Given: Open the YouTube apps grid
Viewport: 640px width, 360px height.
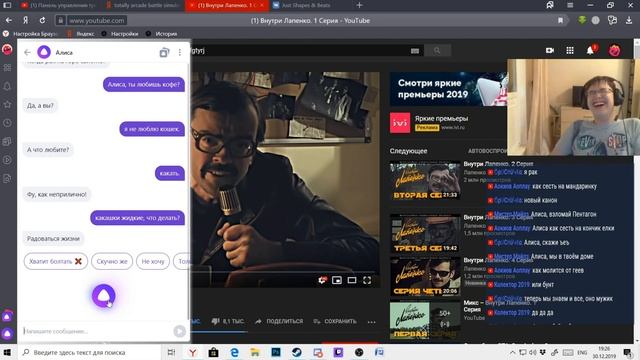Looking at the screenshot, I should [x=570, y=50].
